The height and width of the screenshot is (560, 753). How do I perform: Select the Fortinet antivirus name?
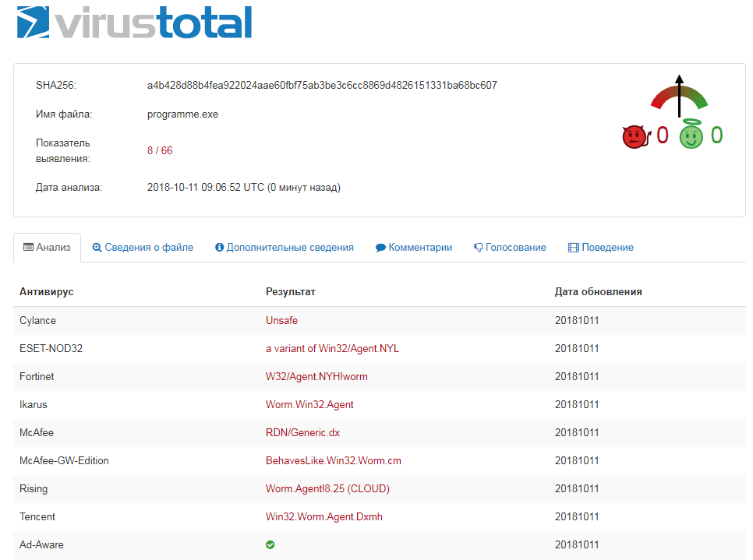[x=37, y=377]
